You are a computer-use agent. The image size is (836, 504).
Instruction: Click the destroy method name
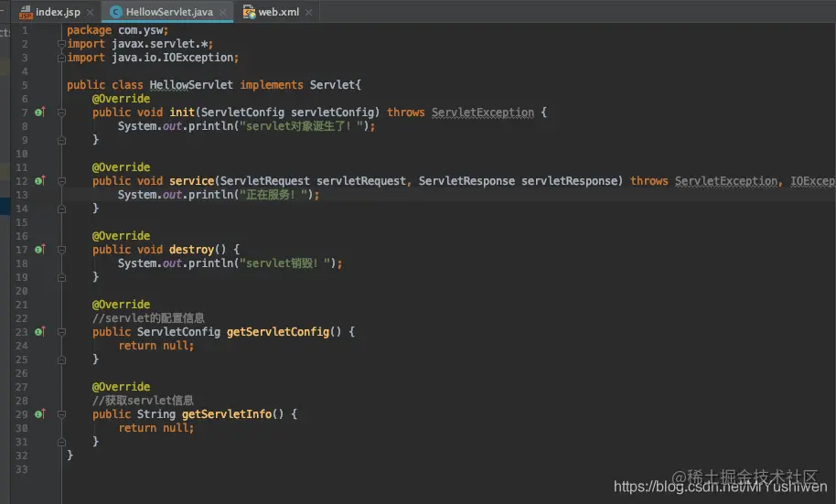(x=191, y=249)
